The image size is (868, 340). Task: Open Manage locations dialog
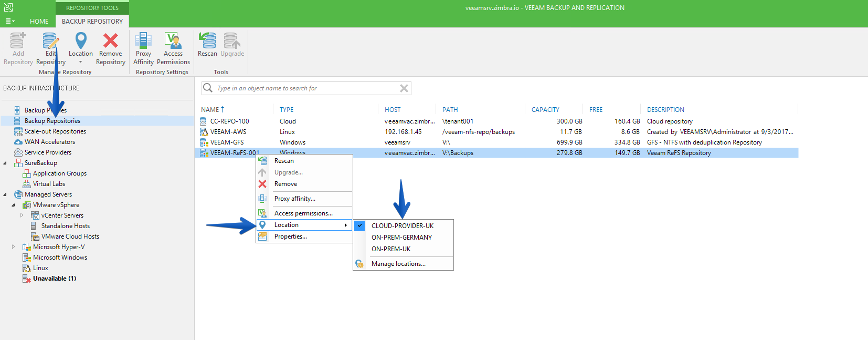[398, 264]
